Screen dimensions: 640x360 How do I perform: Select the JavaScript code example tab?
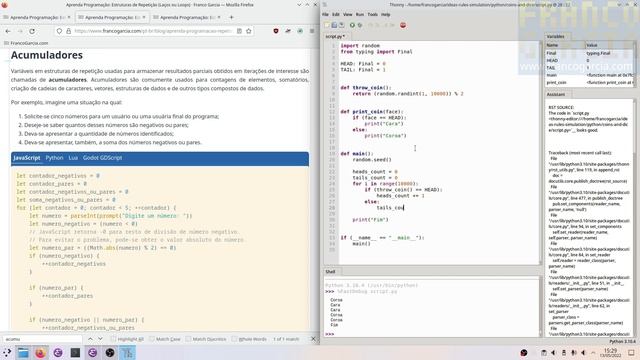[x=27, y=158]
